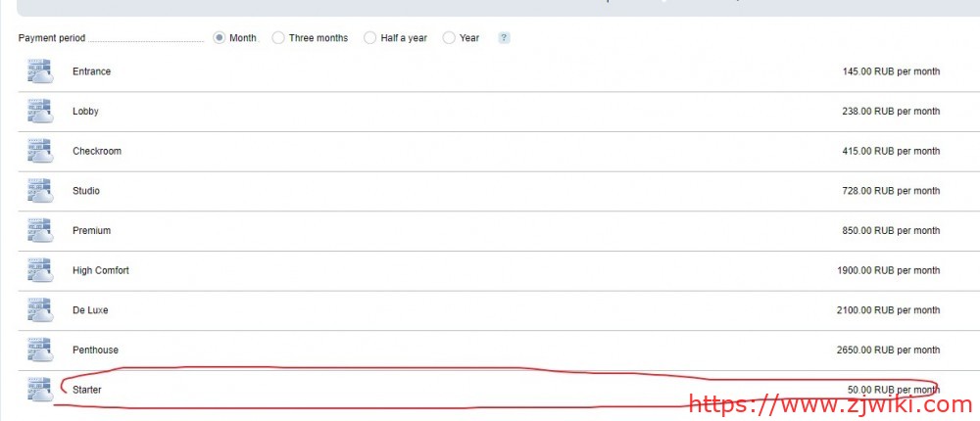Select the Starter tariff name

[x=86, y=390]
